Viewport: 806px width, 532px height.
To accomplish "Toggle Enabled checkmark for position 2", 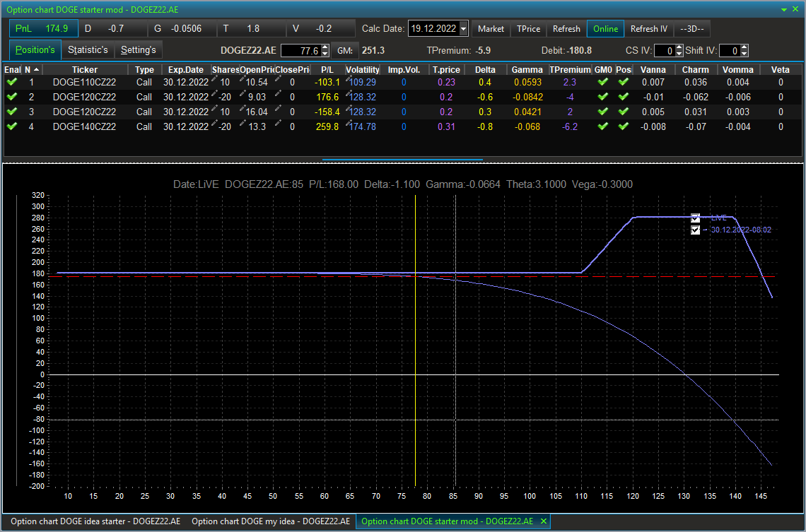I will click(12, 97).
